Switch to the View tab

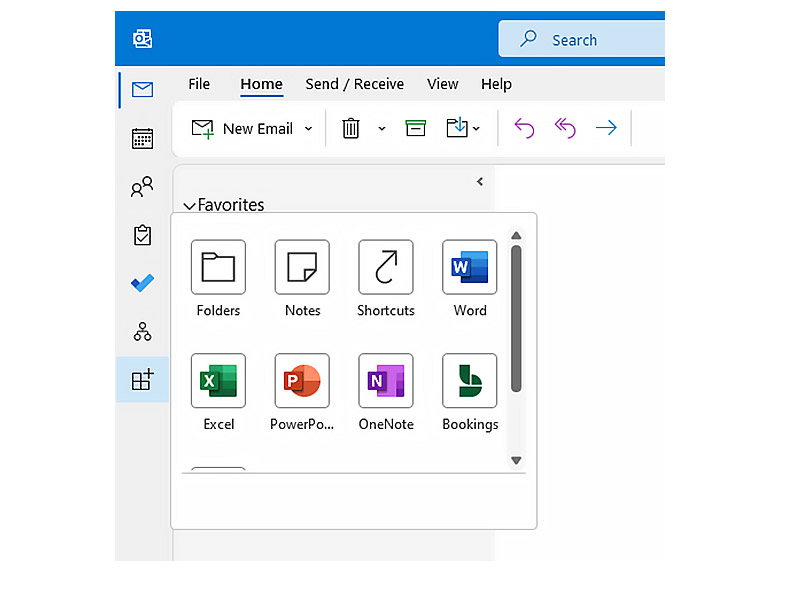[x=442, y=84]
